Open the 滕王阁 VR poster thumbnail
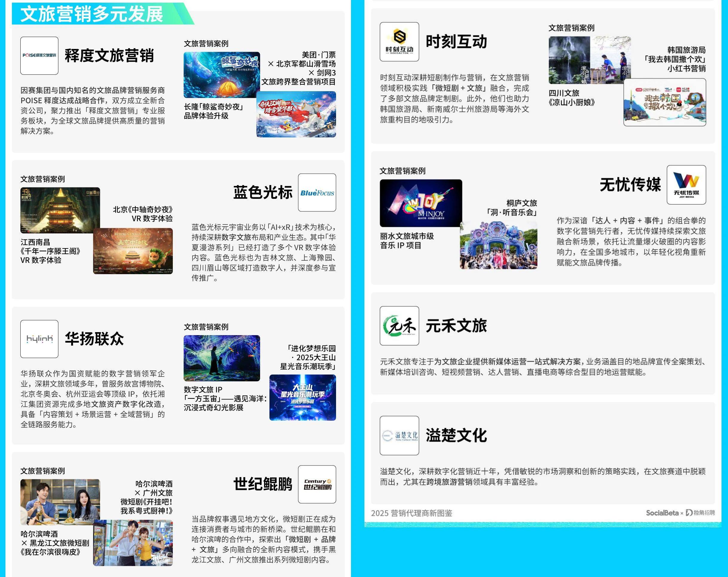The width and height of the screenshot is (728, 577). coord(60,210)
